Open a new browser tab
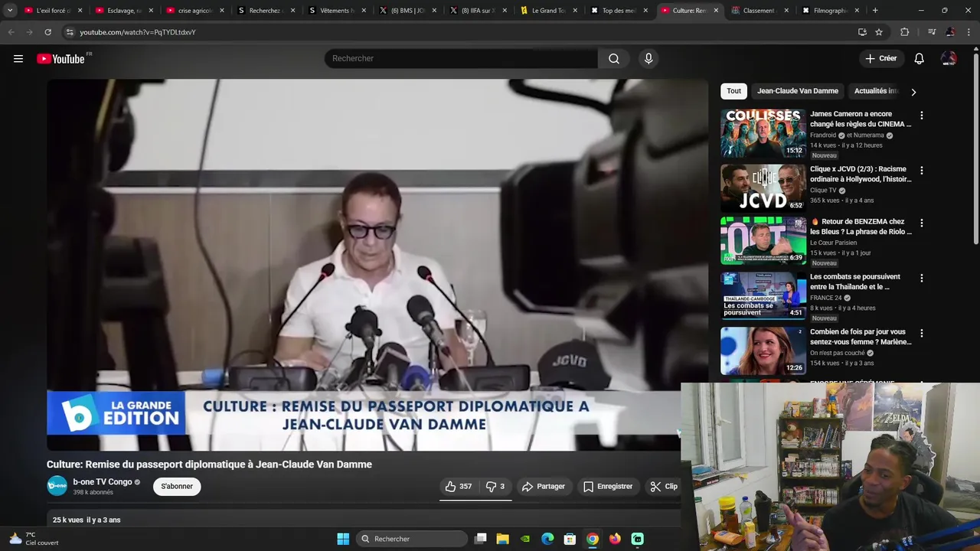The height and width of the screenshot is (551, 980). [875, 11]
